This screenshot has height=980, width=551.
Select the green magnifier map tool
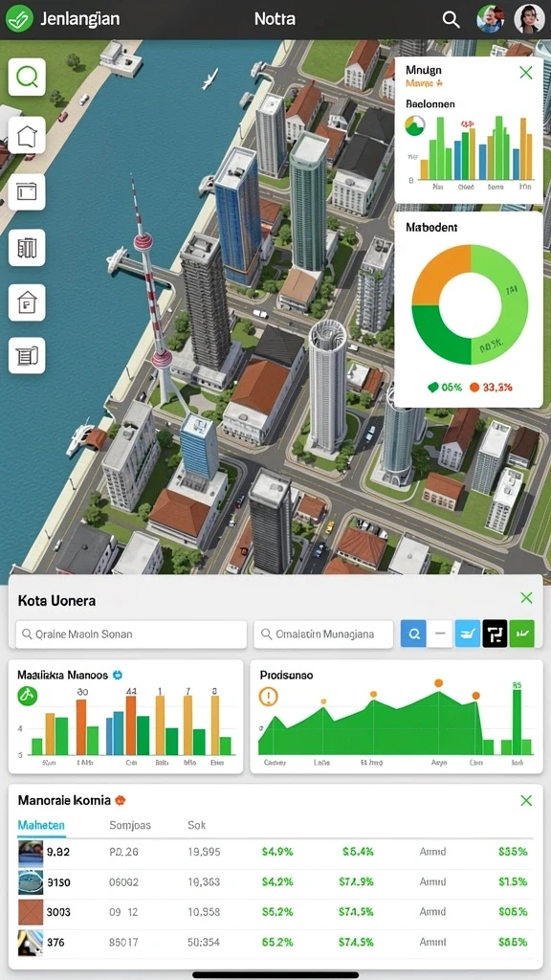27,77
